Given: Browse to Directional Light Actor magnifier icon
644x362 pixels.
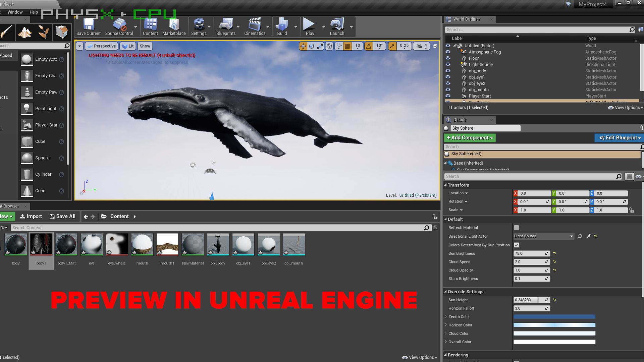Looking at the screenshot, I should click(580, 236).
